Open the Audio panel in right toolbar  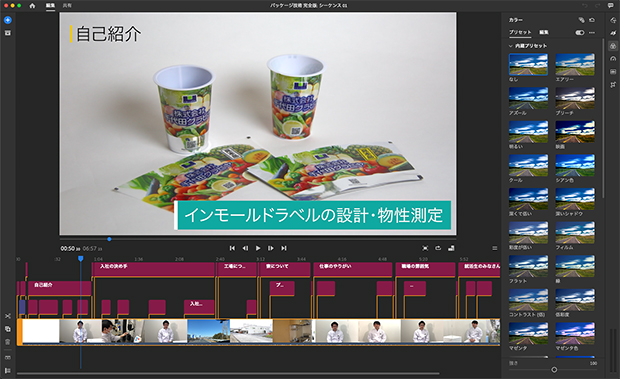(613, 72)
